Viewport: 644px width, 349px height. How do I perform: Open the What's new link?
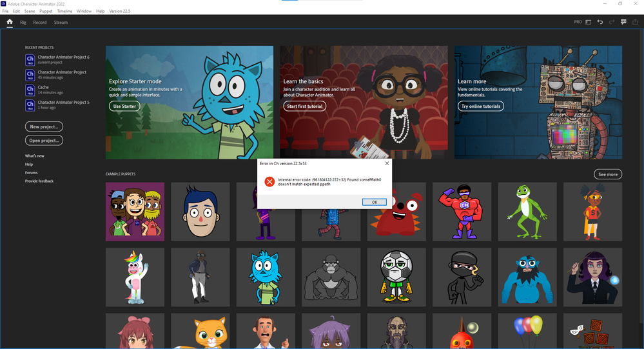click(x=35, y=156)
